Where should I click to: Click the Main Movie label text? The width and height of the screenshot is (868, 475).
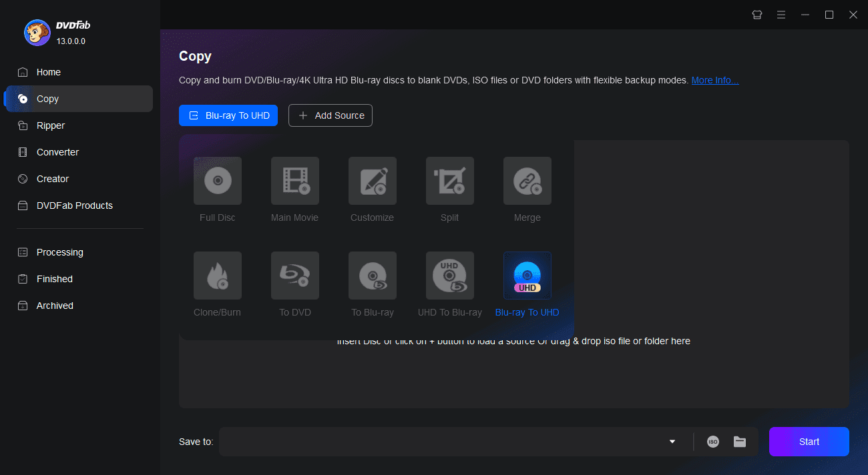(x=295, y=217)
